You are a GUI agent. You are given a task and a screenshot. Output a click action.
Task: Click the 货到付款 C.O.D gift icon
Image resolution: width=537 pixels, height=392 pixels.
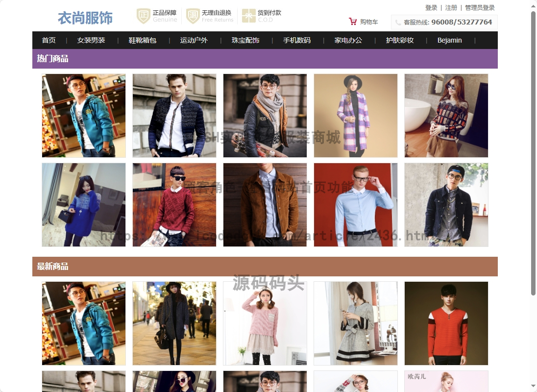click(248, 16)
